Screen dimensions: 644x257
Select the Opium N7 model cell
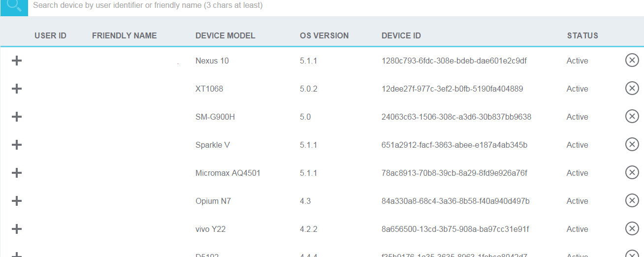pos(213,201)
